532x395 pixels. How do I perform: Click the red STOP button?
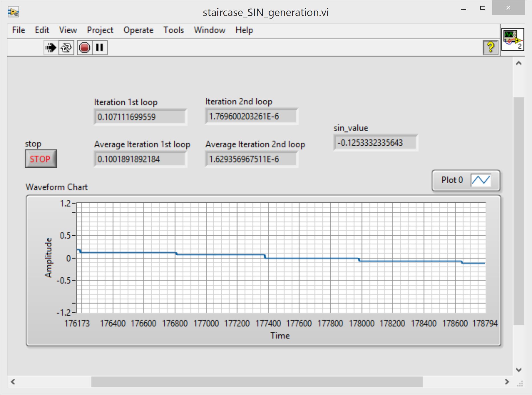(41, 159)
